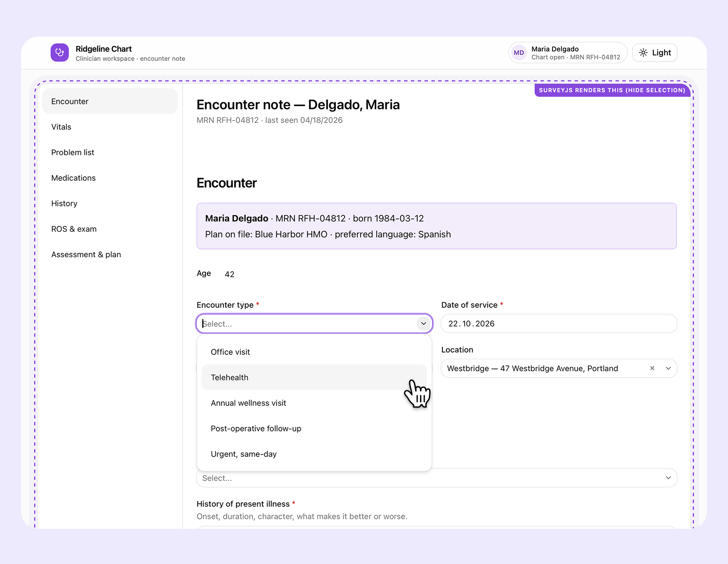The image size is (728, 564).
Task: Open the bottom Select dropdown chevron
Action: pyautogui.click(x=668, y=478)
